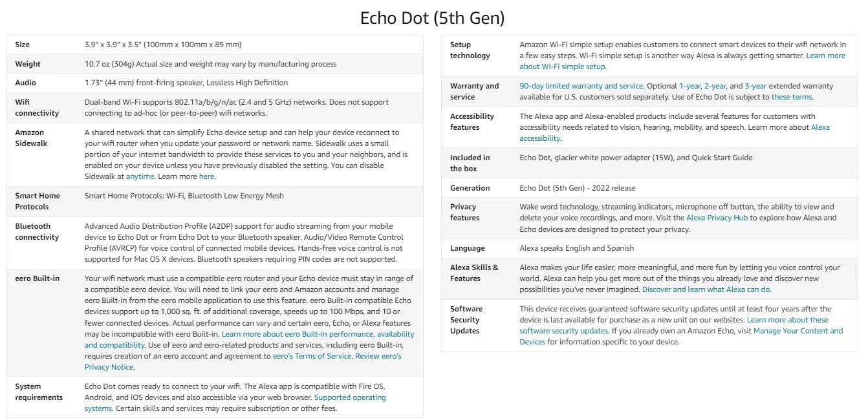Click the "Privacy features" row label
868x420 pixels.
[464, 213]
